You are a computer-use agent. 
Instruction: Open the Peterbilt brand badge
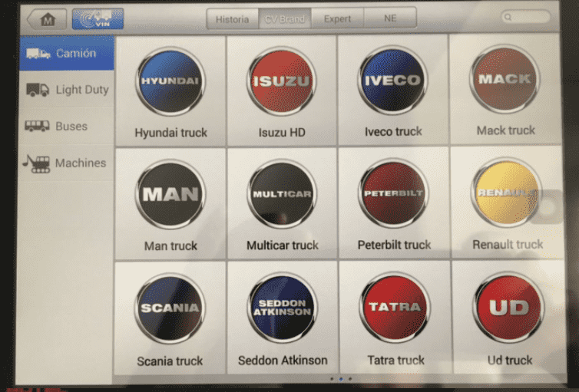pyautogui.click(x=393, y=193)
